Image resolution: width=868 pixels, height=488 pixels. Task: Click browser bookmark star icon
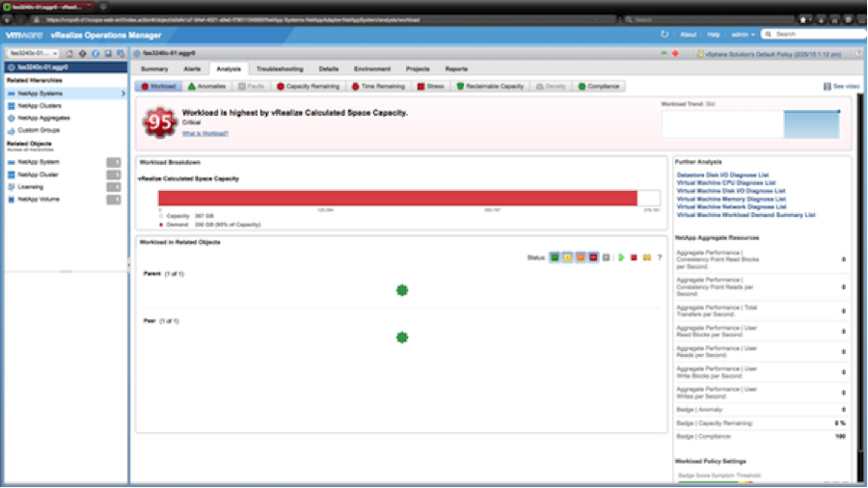pos(802,20)
